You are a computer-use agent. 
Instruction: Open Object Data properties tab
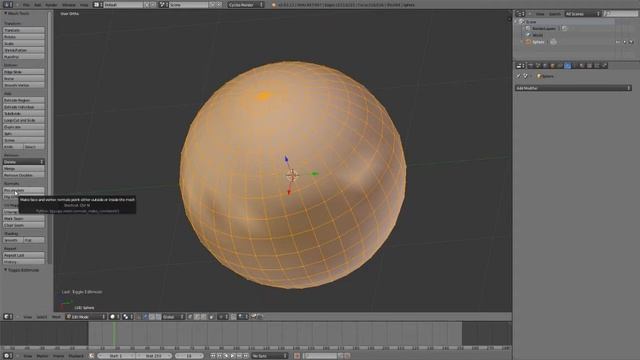575,66
